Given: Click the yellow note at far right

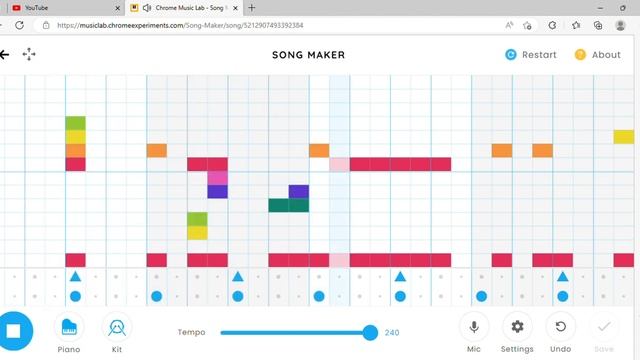Looking at the screenshot, I should (x=624, y=137).
